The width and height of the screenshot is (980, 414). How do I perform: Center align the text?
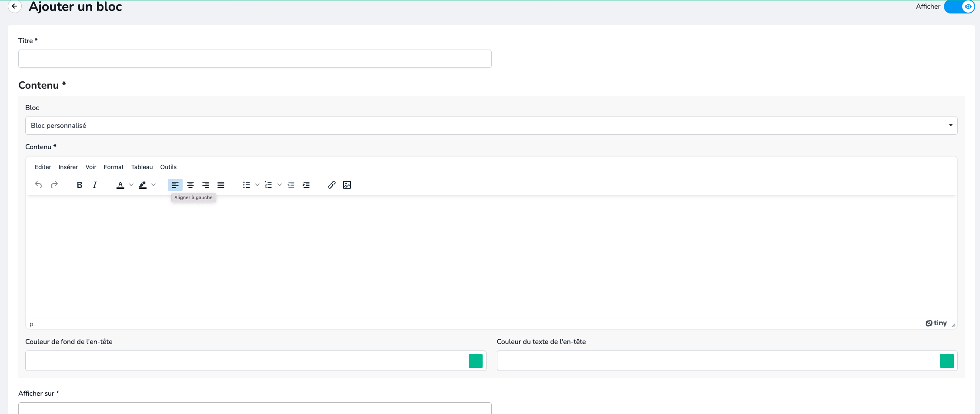point(190,185)
